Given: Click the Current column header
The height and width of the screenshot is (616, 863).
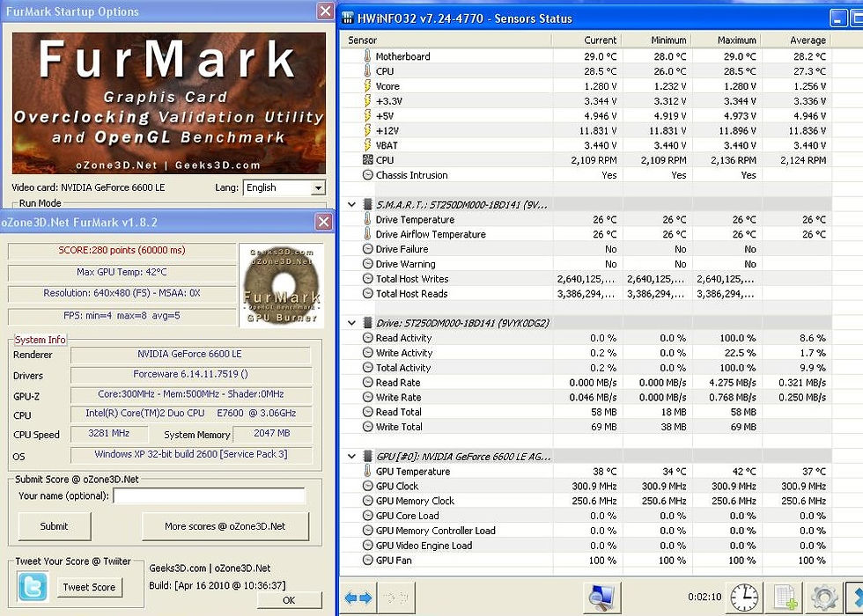Looking at the screenshot, I should tap(586, 40).
